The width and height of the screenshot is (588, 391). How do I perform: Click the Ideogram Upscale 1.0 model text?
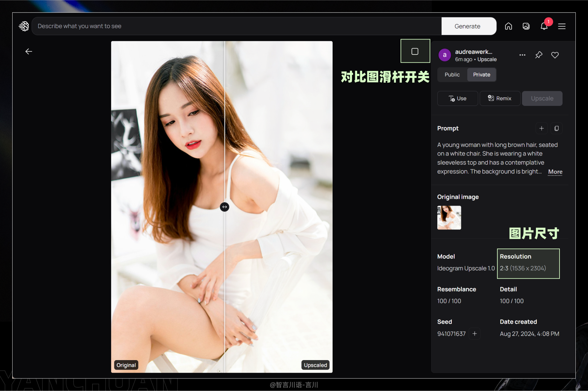(x=466, y=268)
